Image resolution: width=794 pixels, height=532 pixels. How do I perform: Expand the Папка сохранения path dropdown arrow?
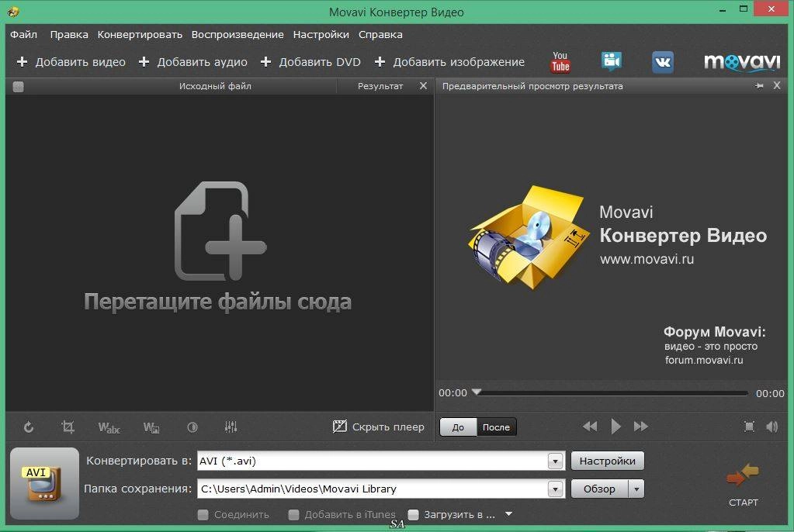556,489
